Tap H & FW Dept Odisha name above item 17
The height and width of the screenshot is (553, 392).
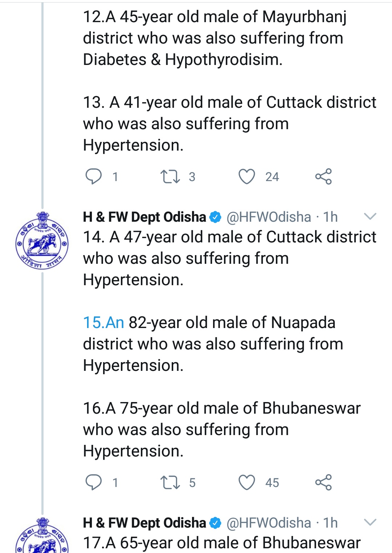(x=144, y=523)
